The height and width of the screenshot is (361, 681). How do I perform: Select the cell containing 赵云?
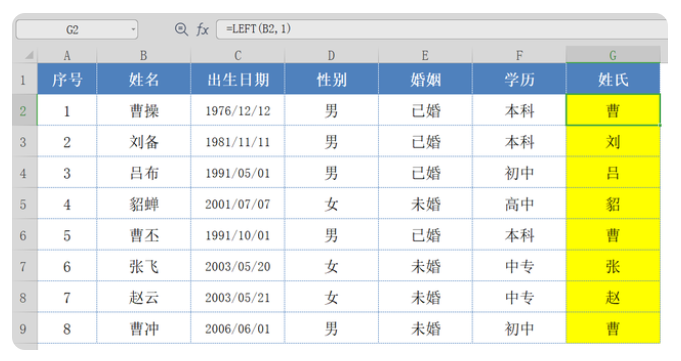point(143,297)
